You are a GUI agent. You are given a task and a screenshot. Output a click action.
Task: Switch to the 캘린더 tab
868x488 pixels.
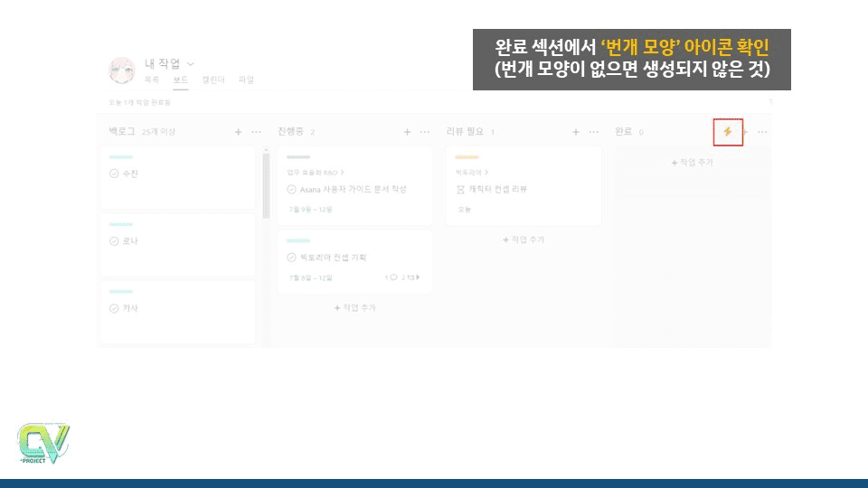coord(213,80)
